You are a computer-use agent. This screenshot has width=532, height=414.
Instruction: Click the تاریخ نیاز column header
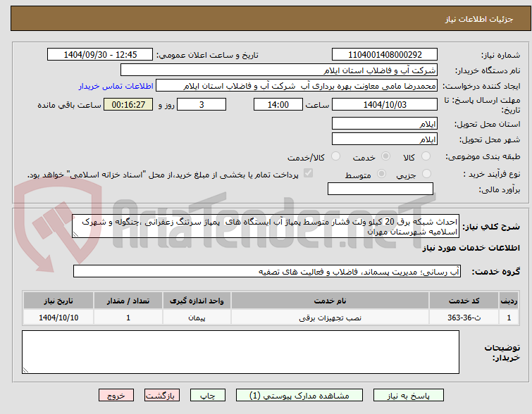coord(58,301)
